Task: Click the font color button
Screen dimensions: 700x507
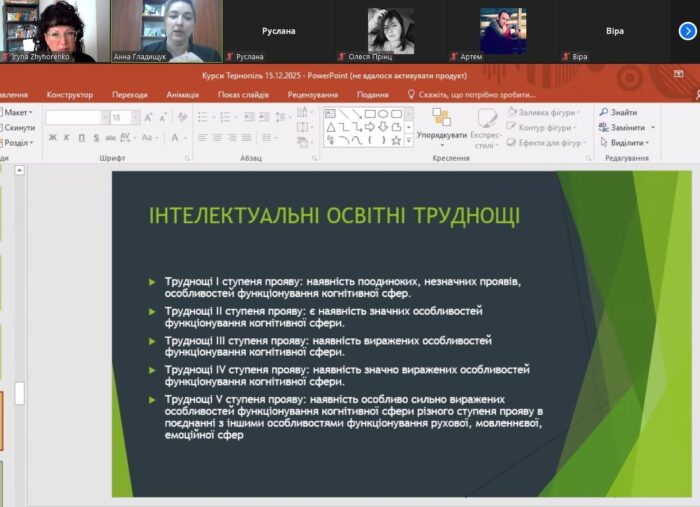Action: click(174, 138)
